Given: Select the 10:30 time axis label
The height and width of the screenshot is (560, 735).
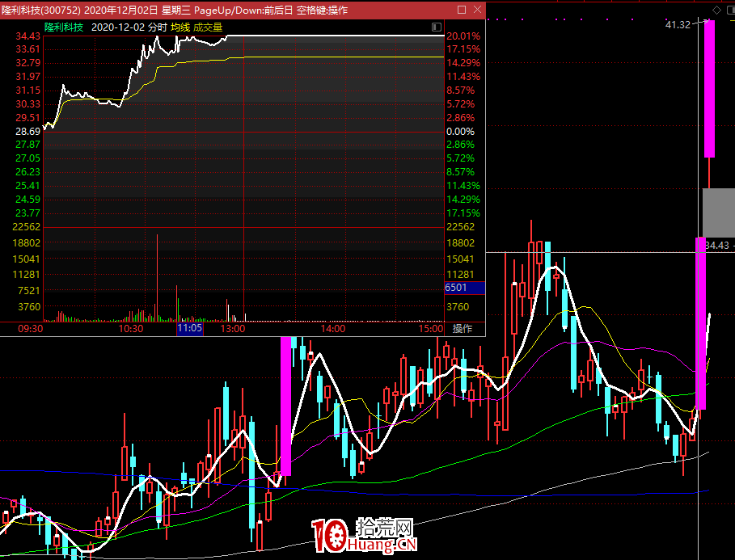Looking at the screenshot, I should (131, 329).
